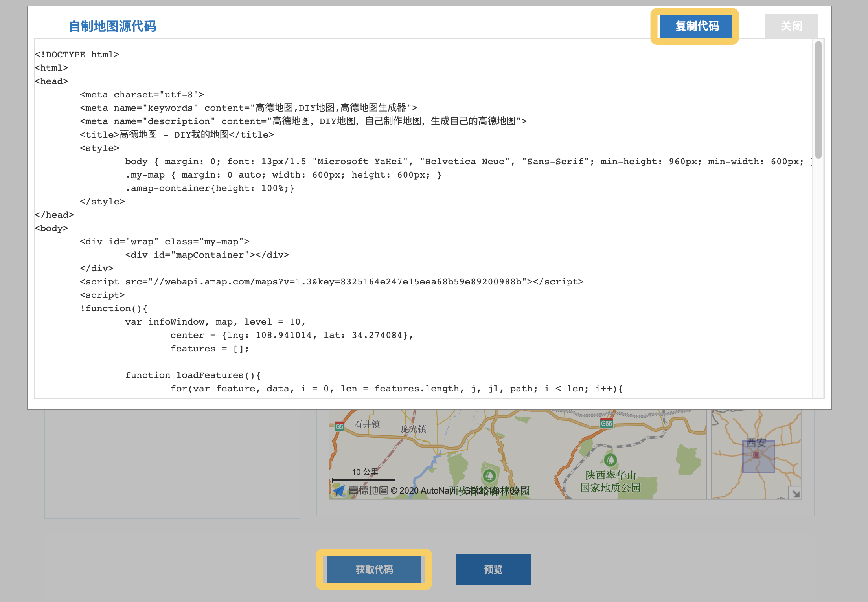Collapse the overview map using the arrow icon

pos(795,493)
